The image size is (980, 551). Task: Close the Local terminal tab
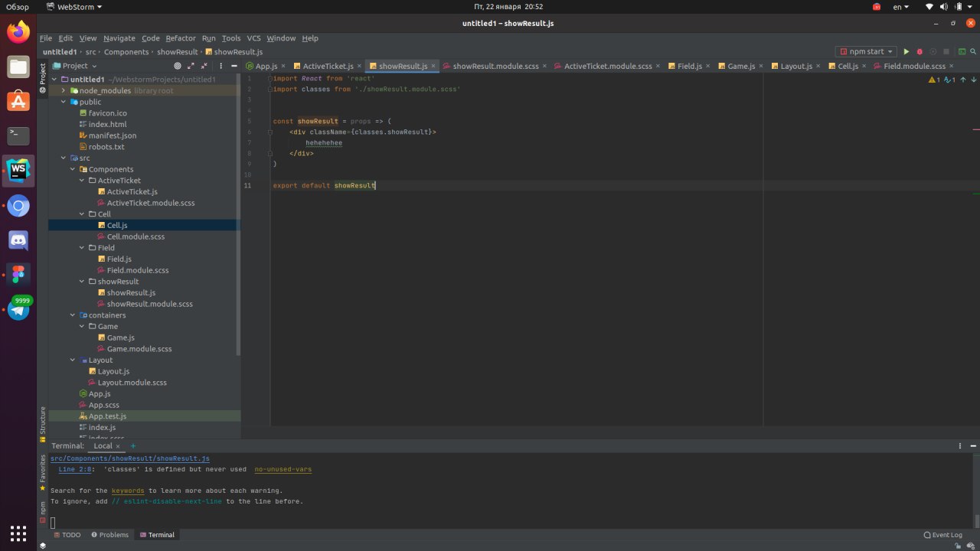(119, 445)
